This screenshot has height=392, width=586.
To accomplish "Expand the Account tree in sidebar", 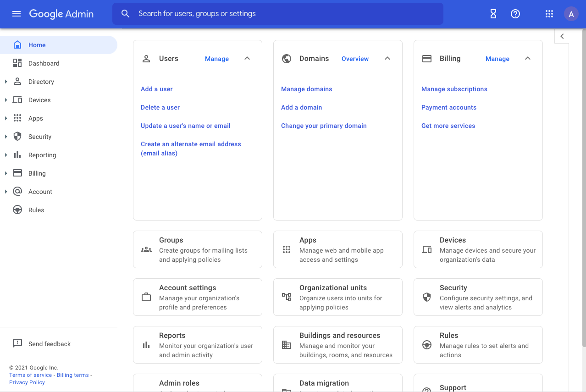I will coord(6,192).
